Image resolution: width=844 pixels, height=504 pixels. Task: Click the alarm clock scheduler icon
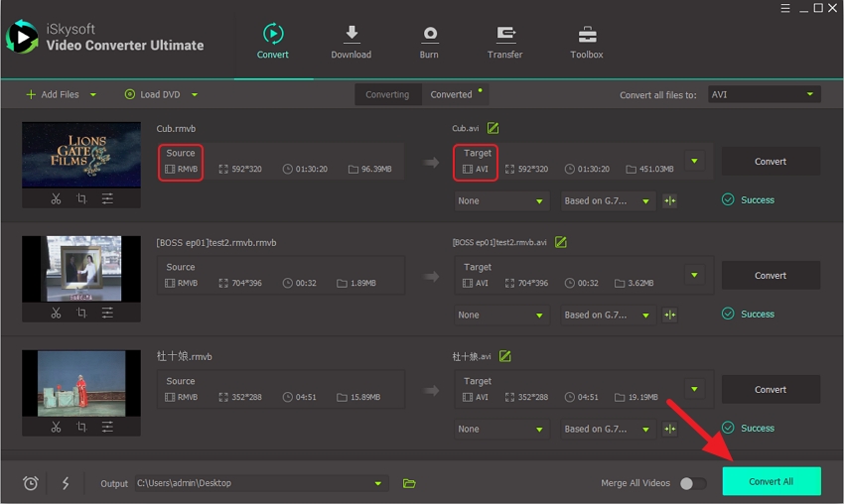(x=31, y=483)
